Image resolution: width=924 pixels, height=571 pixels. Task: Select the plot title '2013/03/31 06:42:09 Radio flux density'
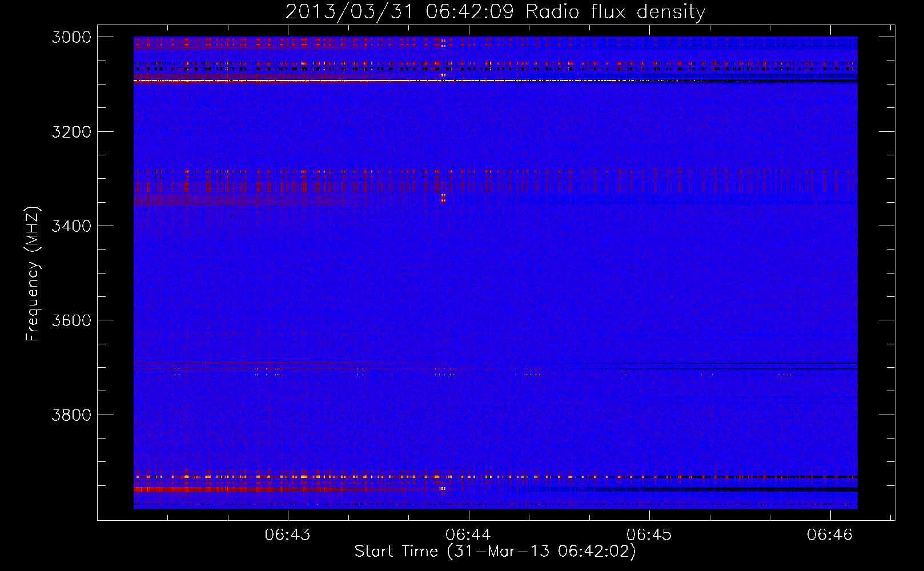[495, 12]
